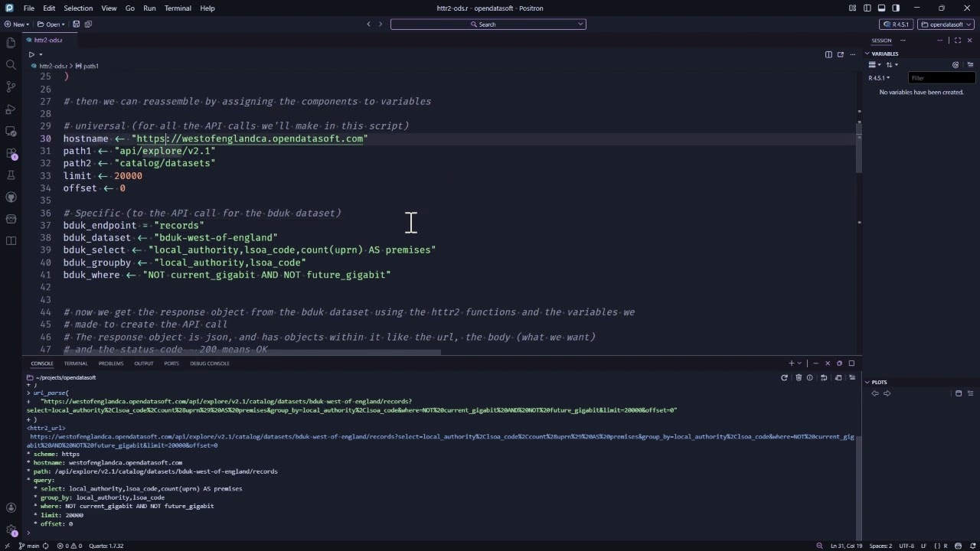Open variables sorting dropdown
980x551 pixels.
point(891,65)
